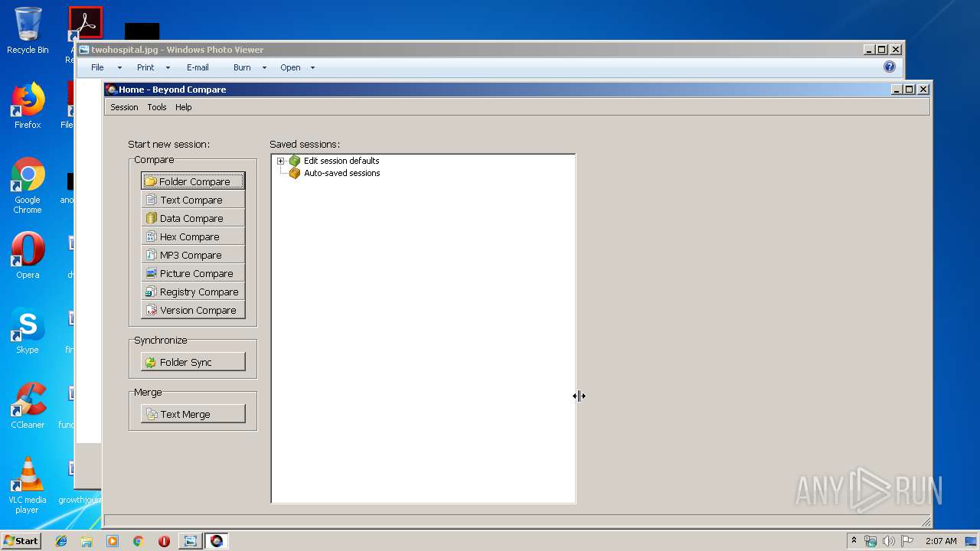Open Text Merge session
The width and height of the screenshot is (980, 551).
click(193, 414)
